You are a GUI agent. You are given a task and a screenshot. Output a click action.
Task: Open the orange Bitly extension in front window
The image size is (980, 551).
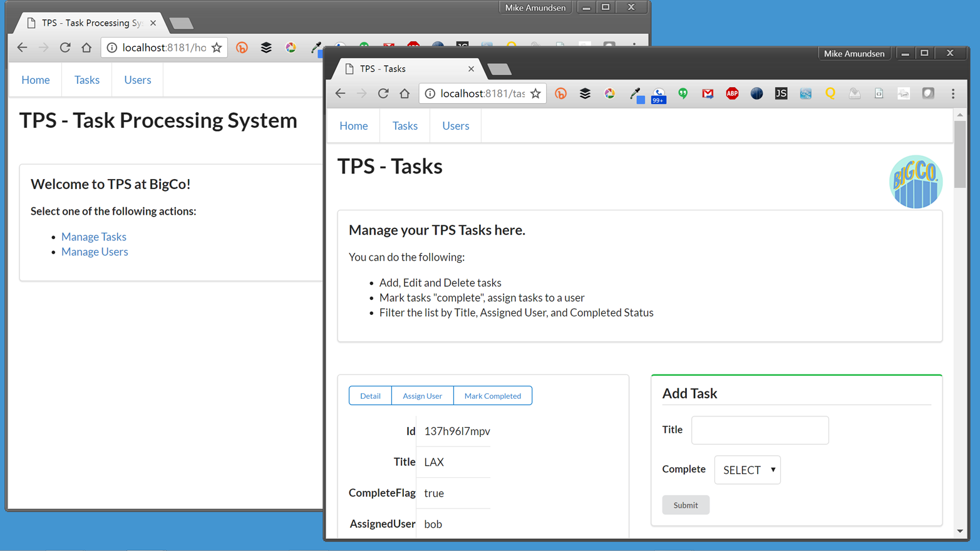560,93
